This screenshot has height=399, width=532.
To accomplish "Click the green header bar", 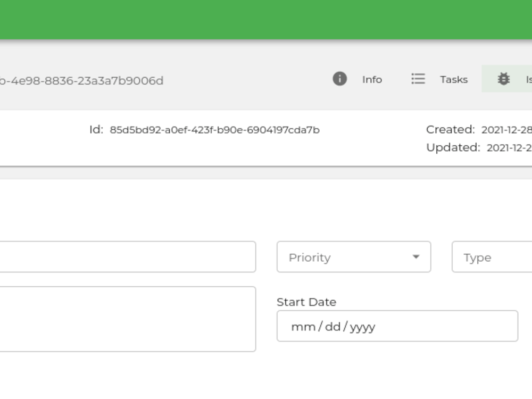I will [x=266, y=19].
